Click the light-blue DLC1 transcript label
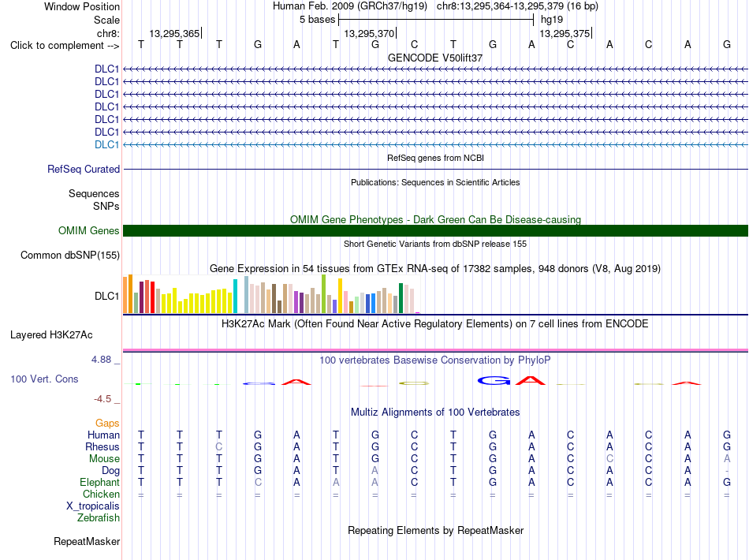The image size is (749, 560). coord(107,145)
